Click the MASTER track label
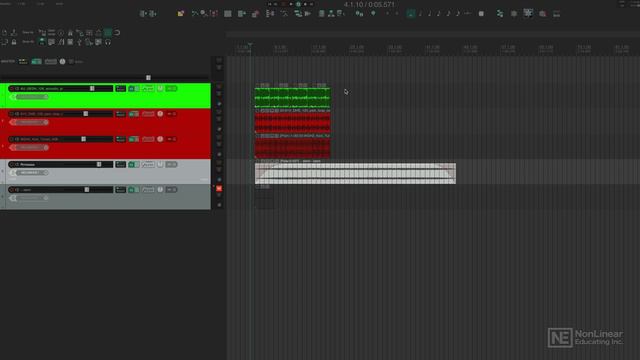Image resolution: width=640 pixels, height=360 pixels. 8,61
